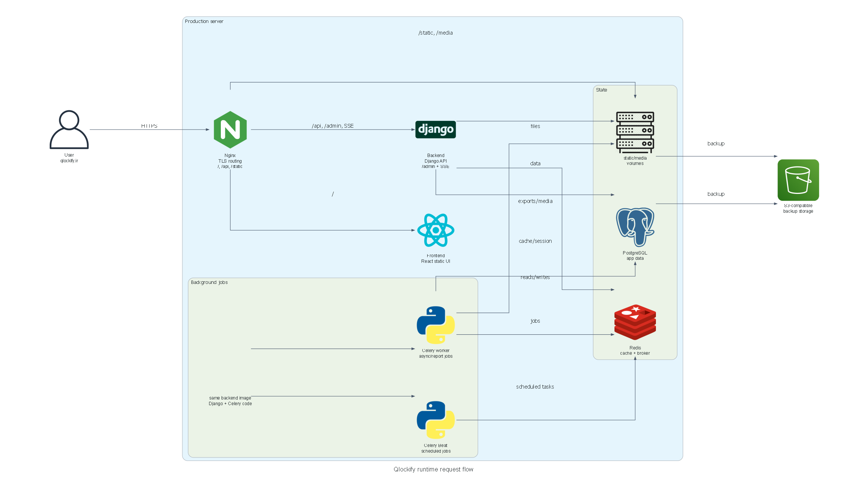868x488 pixels.
Task: Click the '/api, /admin, SSE' edge label
Action: [x=333, y=126]
